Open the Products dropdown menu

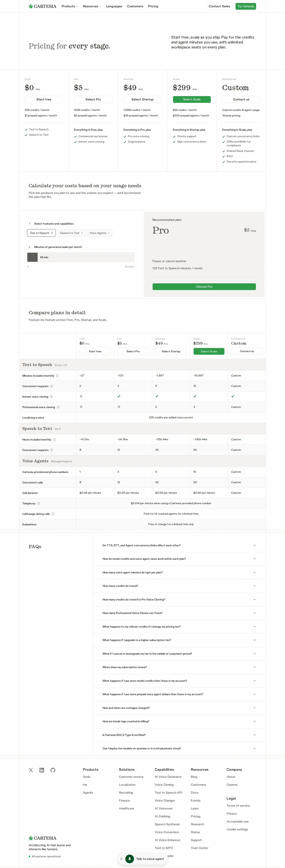(x=69, y=6)
